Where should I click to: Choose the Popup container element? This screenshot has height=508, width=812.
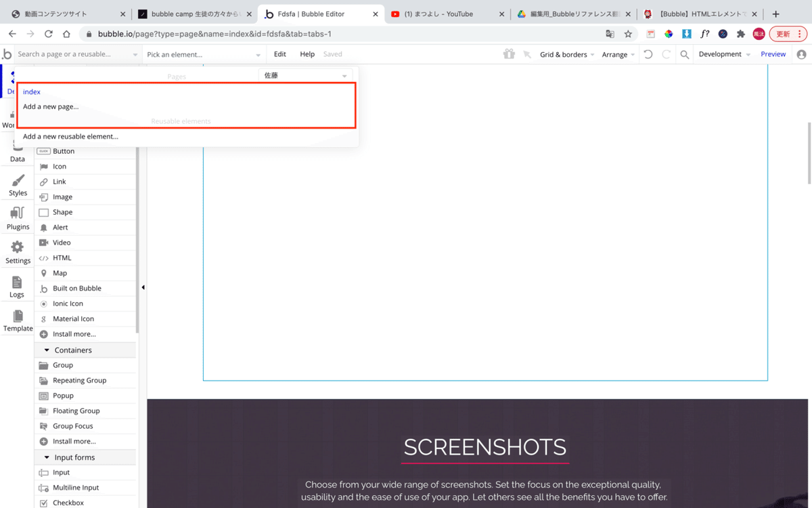[x=85, y=396]
